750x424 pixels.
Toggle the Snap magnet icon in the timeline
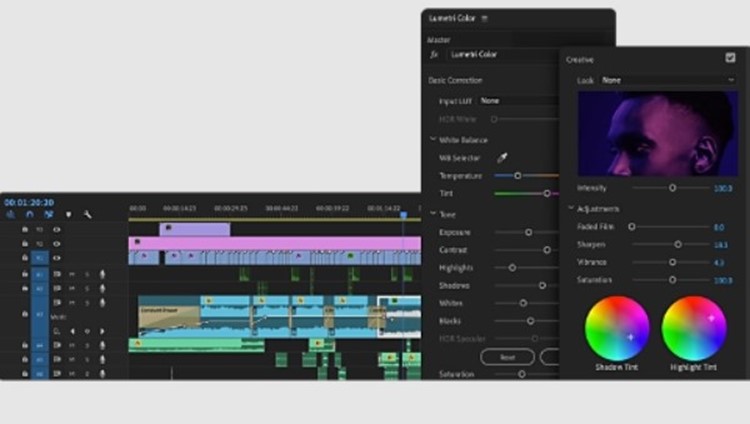click(x=30, y=214)
